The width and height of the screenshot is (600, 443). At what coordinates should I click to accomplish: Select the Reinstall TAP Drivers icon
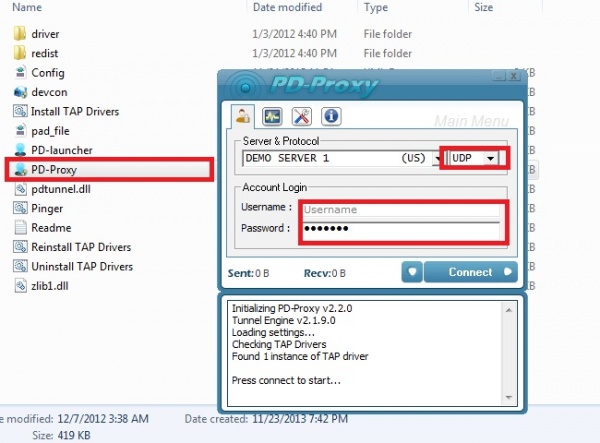point(20,247)
